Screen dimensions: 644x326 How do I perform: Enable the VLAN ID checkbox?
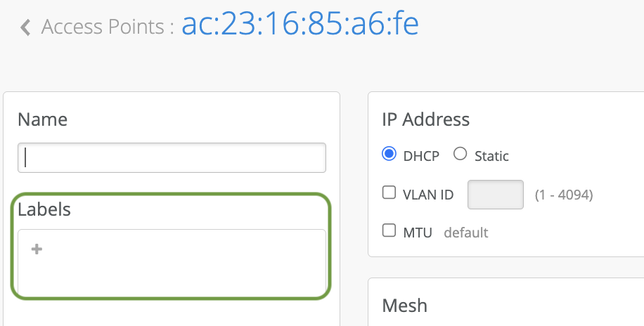point(389,193)
